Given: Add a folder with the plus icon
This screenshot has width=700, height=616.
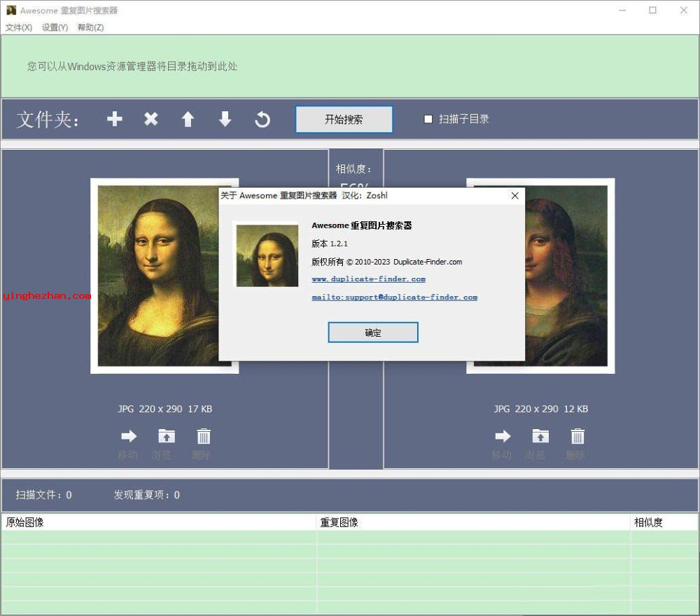Looking at the screenshot, I should pyautogui.click(x=115, y=119).
